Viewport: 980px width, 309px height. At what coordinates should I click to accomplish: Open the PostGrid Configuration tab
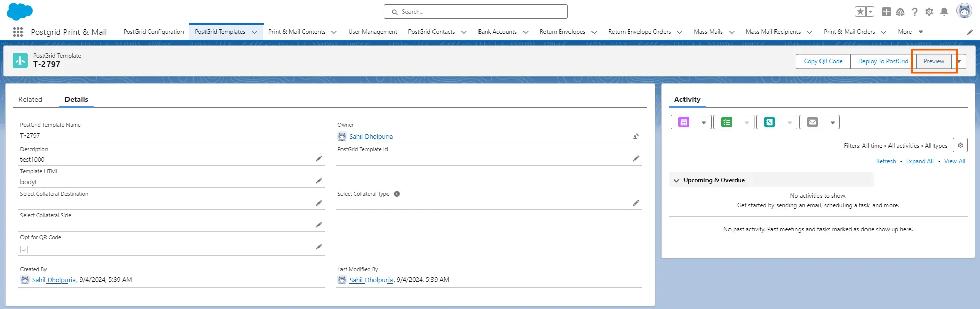153,32
